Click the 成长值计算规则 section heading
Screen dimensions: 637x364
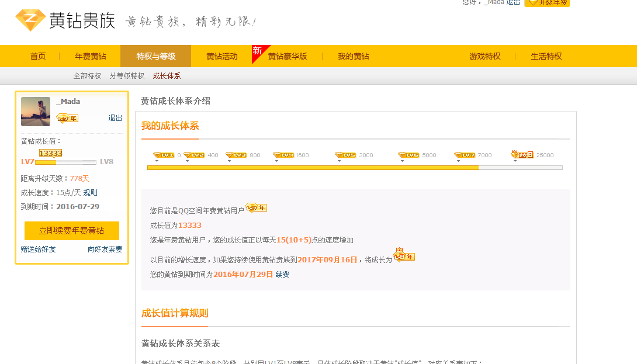[x=175, y=313]
